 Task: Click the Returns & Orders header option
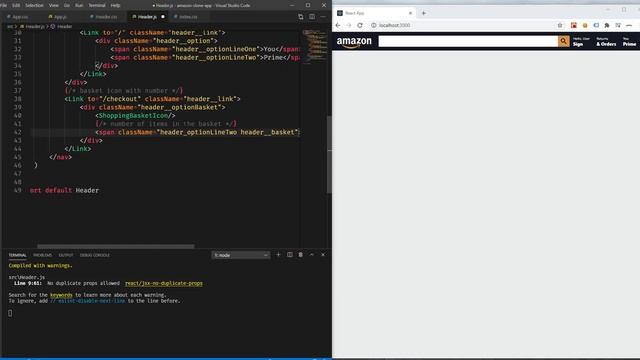606,42
